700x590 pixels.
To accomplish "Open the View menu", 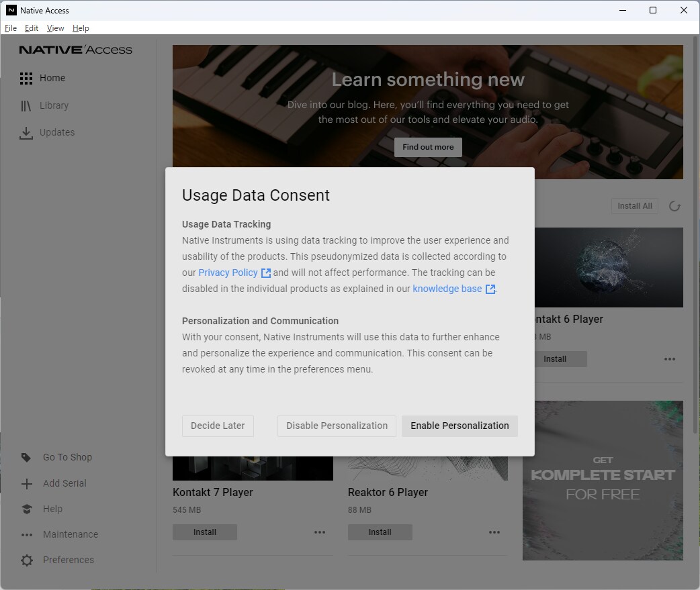I will (x=55, y=28).
